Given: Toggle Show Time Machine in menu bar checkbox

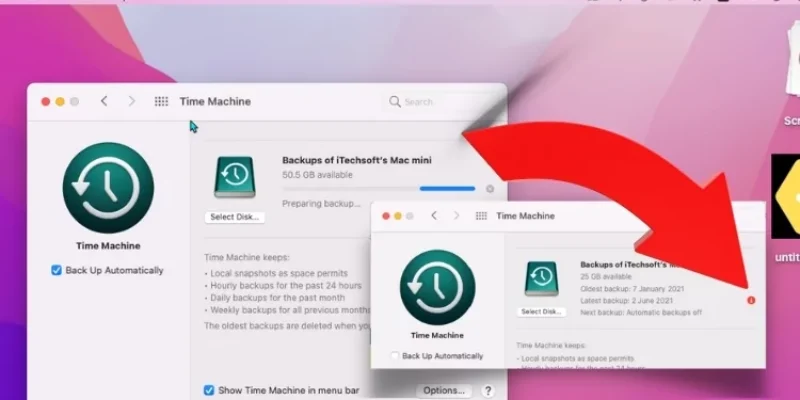Looking at the screenshot, I should [209, 390].
